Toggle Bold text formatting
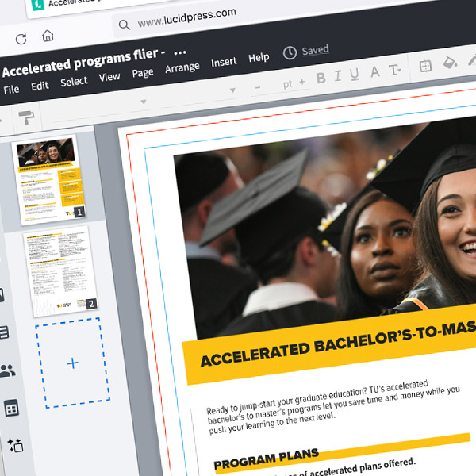The height and width of the screenshot is (476, 476). pyautogui.click(x=321, y=78)
